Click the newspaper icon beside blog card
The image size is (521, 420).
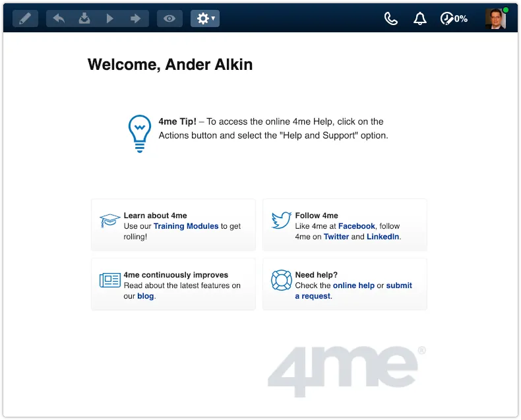point(109,280)
